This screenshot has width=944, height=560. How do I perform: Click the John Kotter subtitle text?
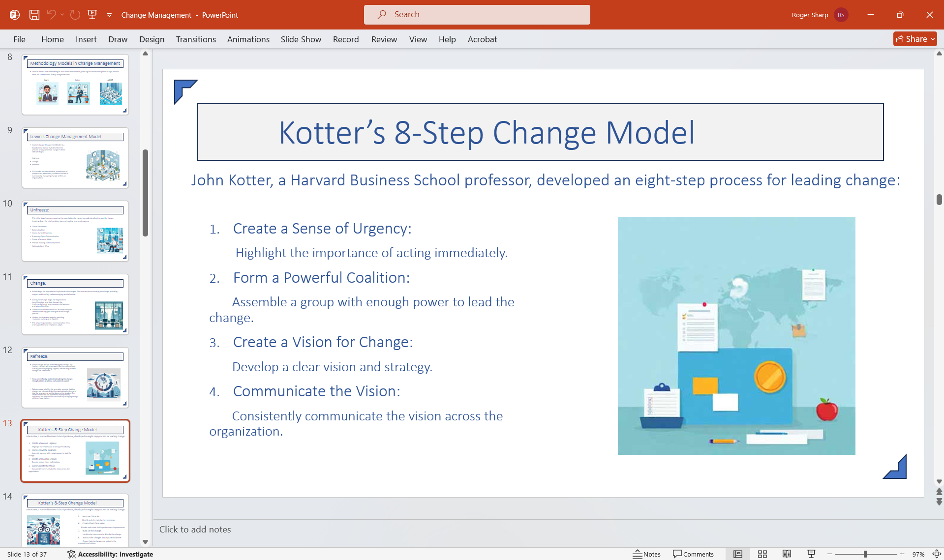546,180
